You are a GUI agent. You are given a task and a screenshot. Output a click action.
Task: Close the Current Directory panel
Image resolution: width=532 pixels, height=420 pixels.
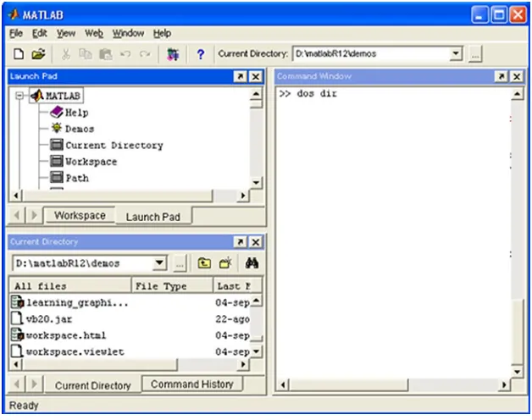pos(256,242)
